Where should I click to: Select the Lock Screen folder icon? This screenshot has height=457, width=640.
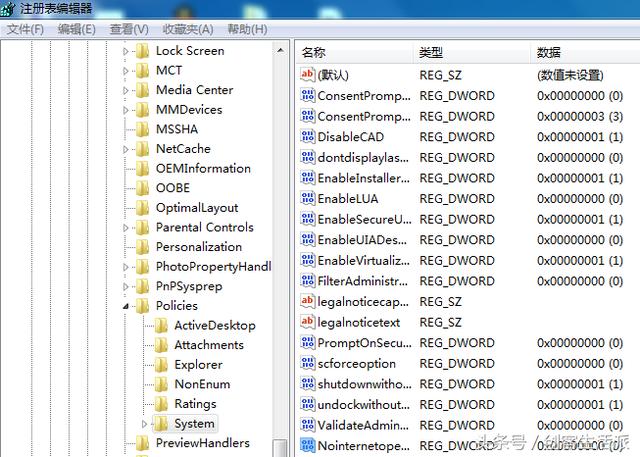(x=142, y=51)
